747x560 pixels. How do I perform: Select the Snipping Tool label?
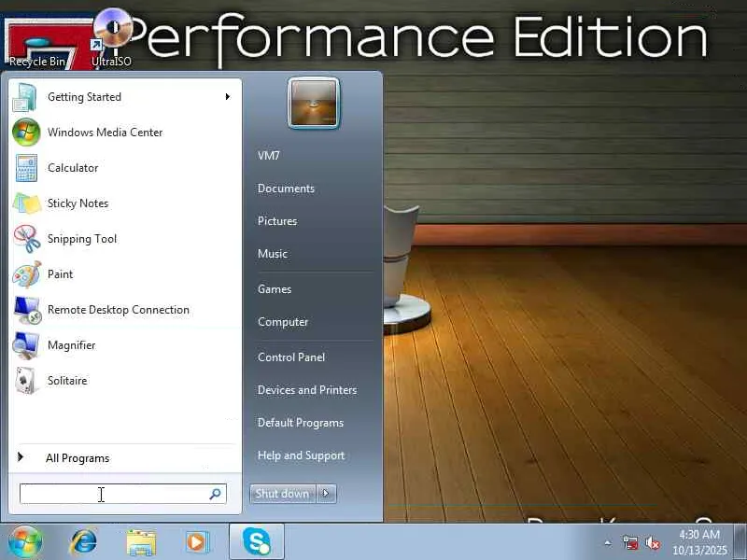[x=82, y=239]
